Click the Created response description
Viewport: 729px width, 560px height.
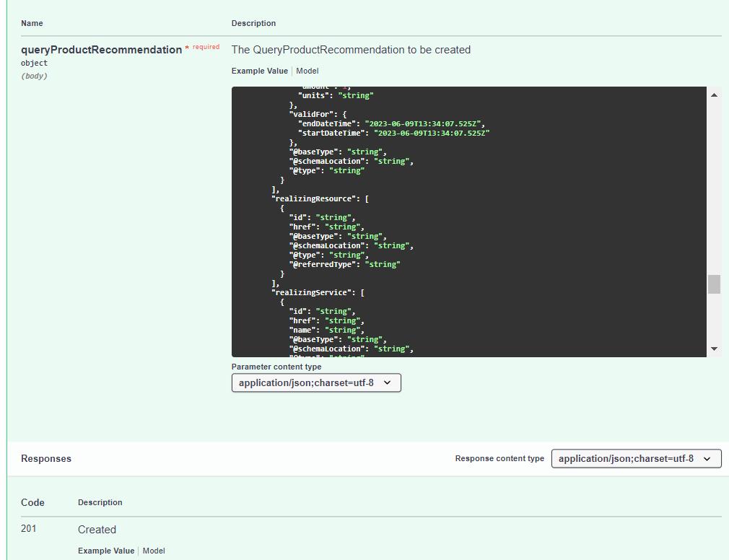pos(97,529)
